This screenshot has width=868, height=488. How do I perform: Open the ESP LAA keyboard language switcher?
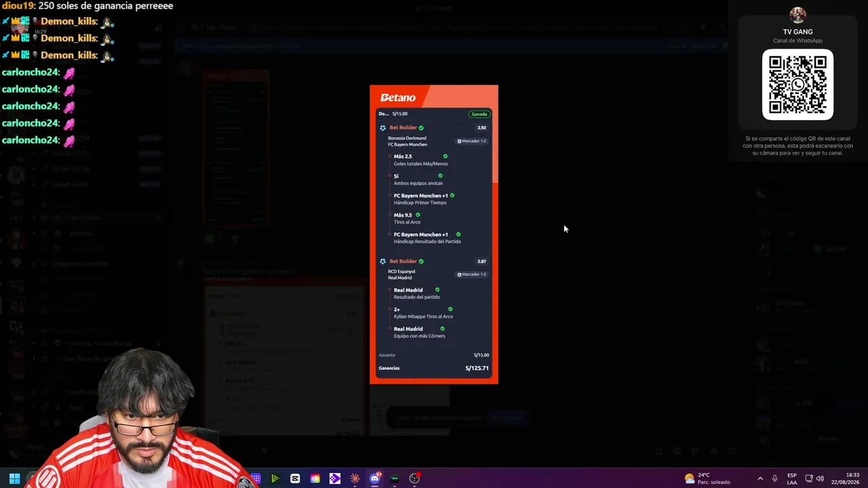point(792,479)
